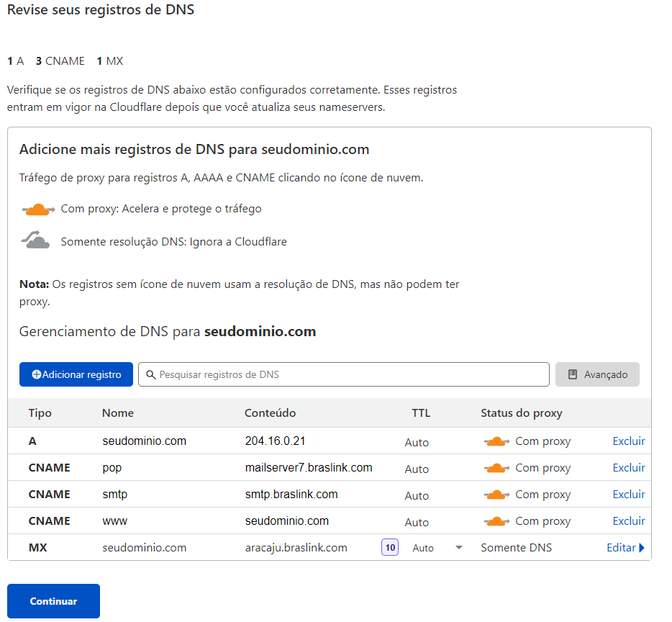Image resolution: width=672 pixels, height=622 pixels.
Task: Click the TTL column header
Action: tap(421, 413)
